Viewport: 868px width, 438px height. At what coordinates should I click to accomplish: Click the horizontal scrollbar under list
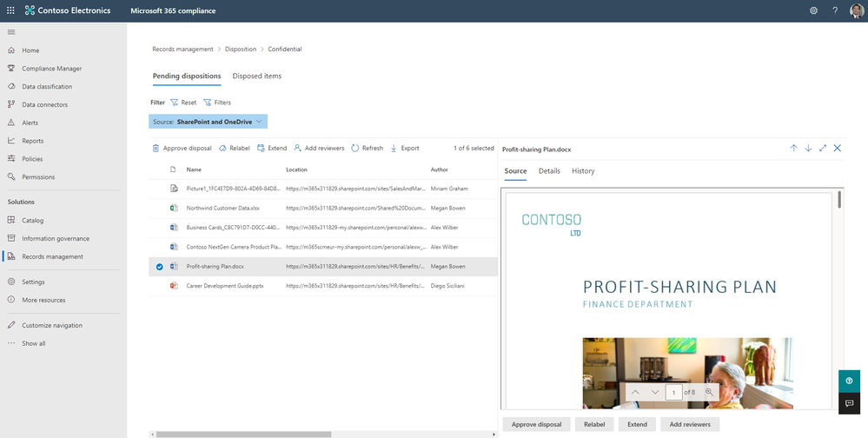click(x=243, y=435)
